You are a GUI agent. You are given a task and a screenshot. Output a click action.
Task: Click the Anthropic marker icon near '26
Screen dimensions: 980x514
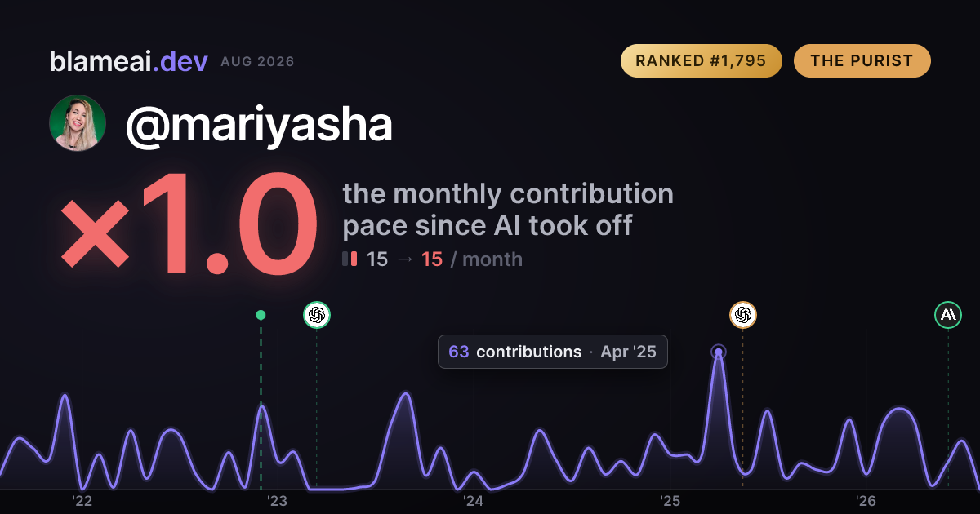click(948, 315)
